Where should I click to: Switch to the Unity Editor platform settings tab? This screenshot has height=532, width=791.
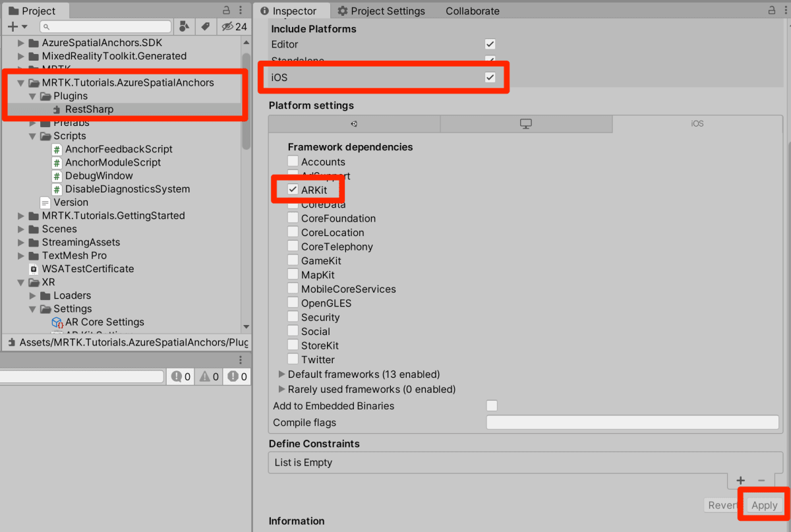point(354,124)
